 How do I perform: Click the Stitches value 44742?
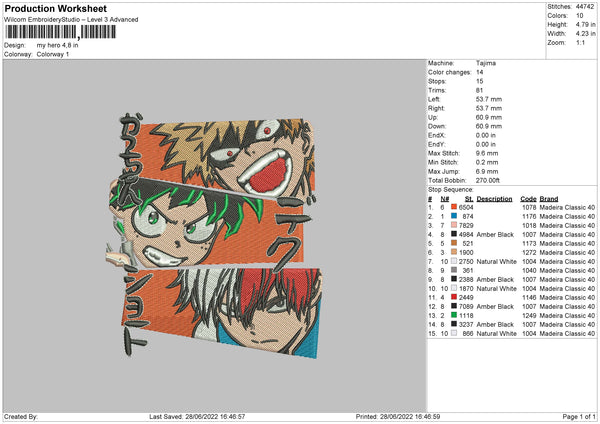click(585, 7)
